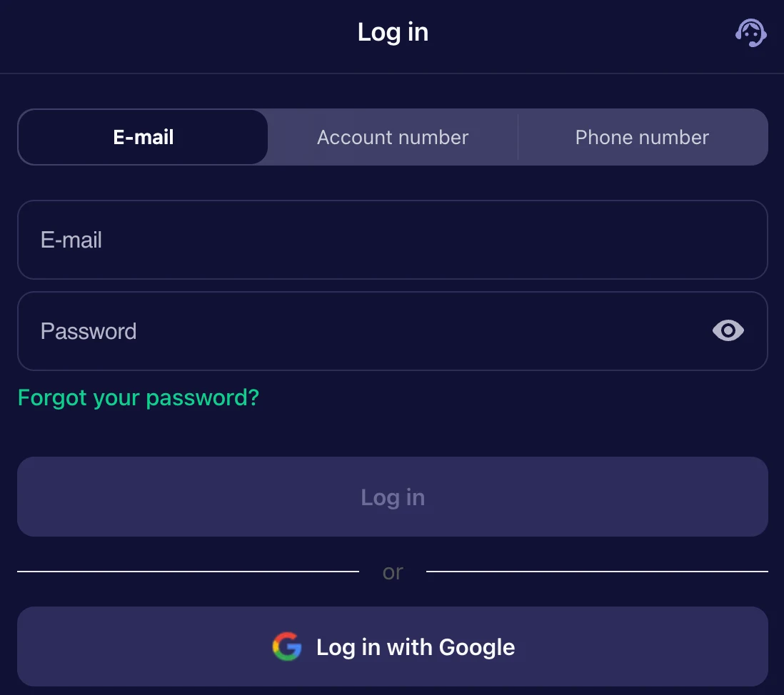Open the Forgot your password link
The height and width of the screenshot is (695, 784).
coord(138,397)
